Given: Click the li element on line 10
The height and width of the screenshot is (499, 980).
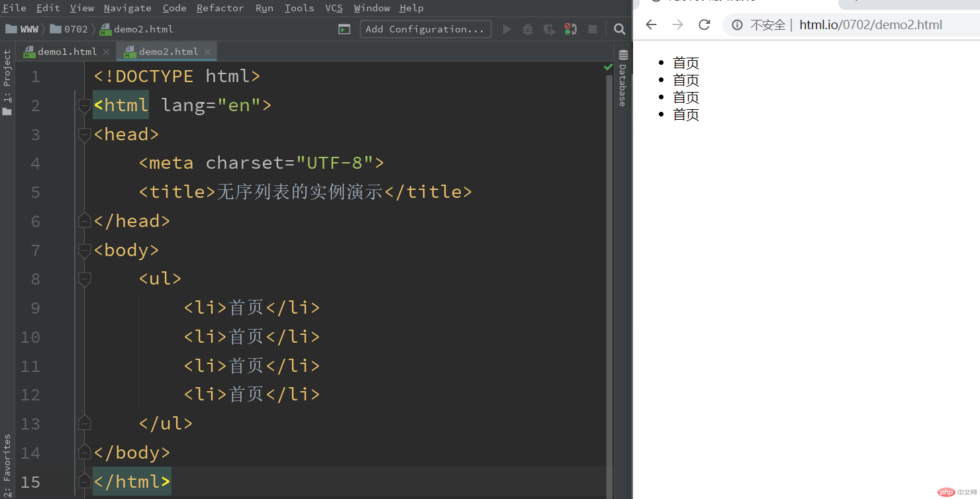Looking at the screenshot, I should point(252,337).
